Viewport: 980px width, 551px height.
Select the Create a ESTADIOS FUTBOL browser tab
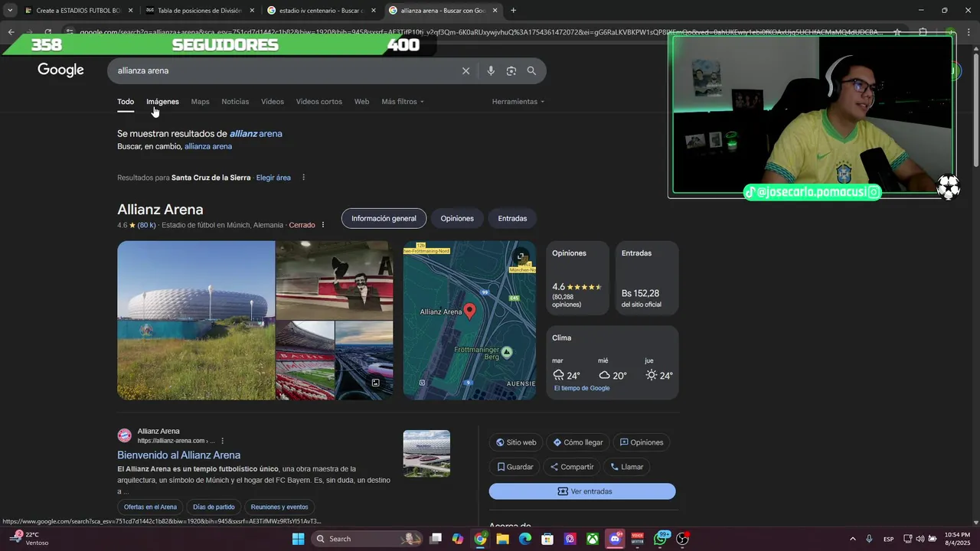pyautogui.click(x=79, y=11)
